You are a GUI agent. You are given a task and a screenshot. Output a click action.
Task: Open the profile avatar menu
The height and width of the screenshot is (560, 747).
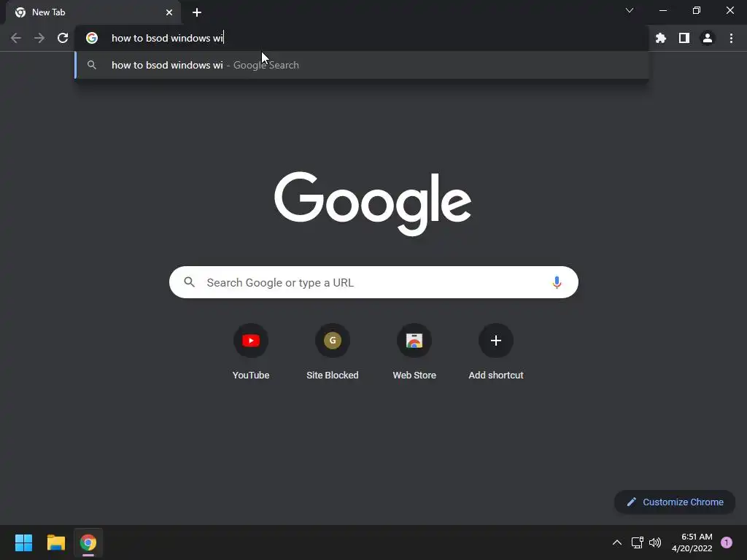pos(708,38)
